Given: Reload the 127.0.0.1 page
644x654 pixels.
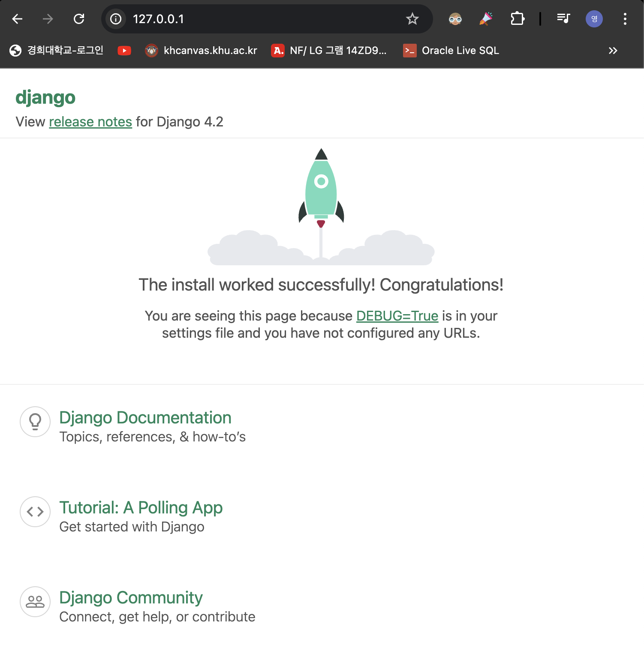Looking at the screenshot, I should pos(79,19).
